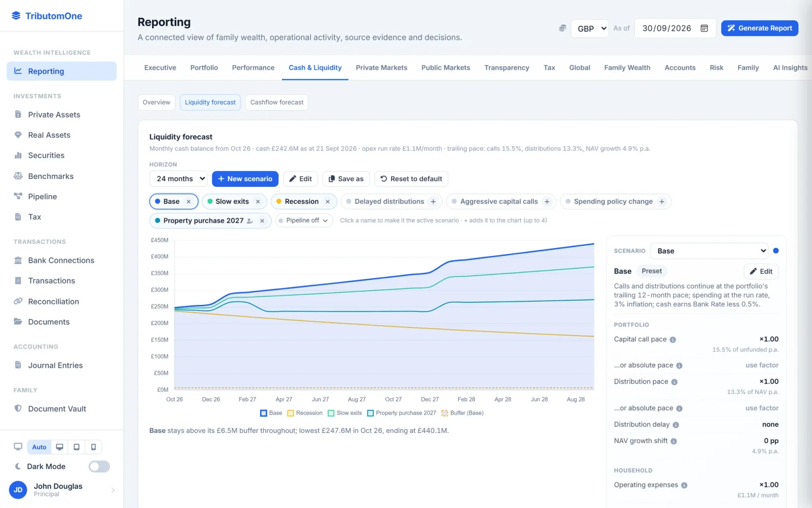Open the calendar picker in date field
Screen dimensions: 812x508
click(704, 28)
